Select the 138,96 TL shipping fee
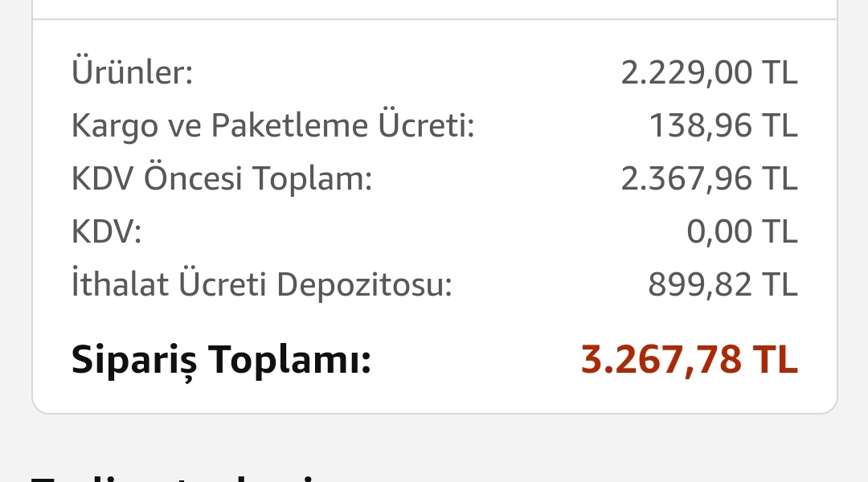This screenshot has height=482, width=868. pos(723,126)
